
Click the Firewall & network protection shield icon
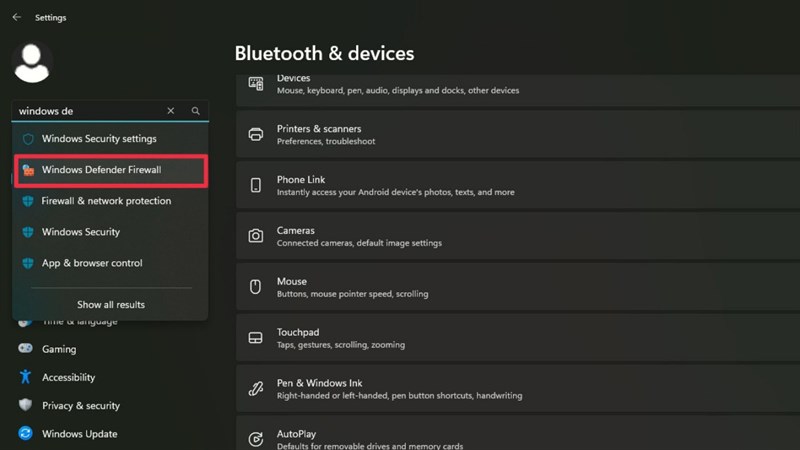pos(28,201)
